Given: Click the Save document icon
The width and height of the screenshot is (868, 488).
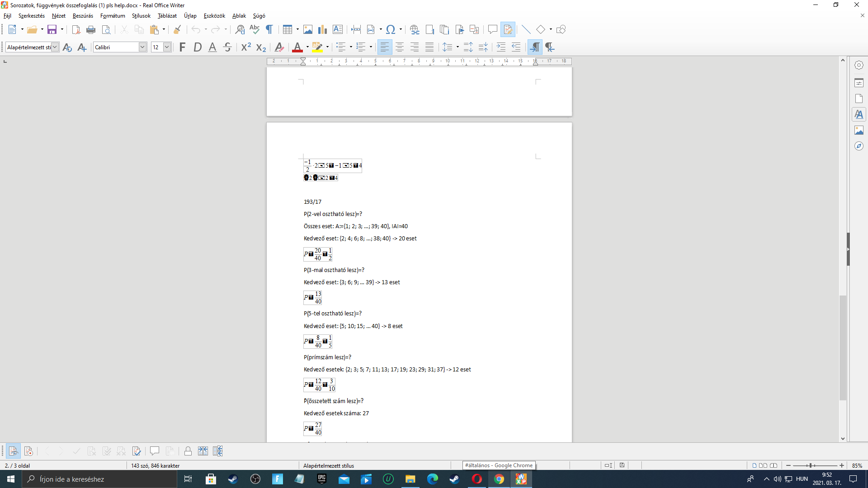Looking at the screenshot, I should [x=52, y=30].
